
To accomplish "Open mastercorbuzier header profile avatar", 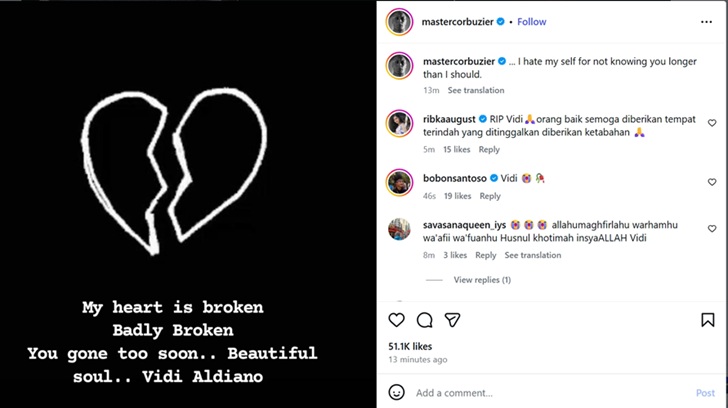I will pyautogui.click(x=399, y=21).
